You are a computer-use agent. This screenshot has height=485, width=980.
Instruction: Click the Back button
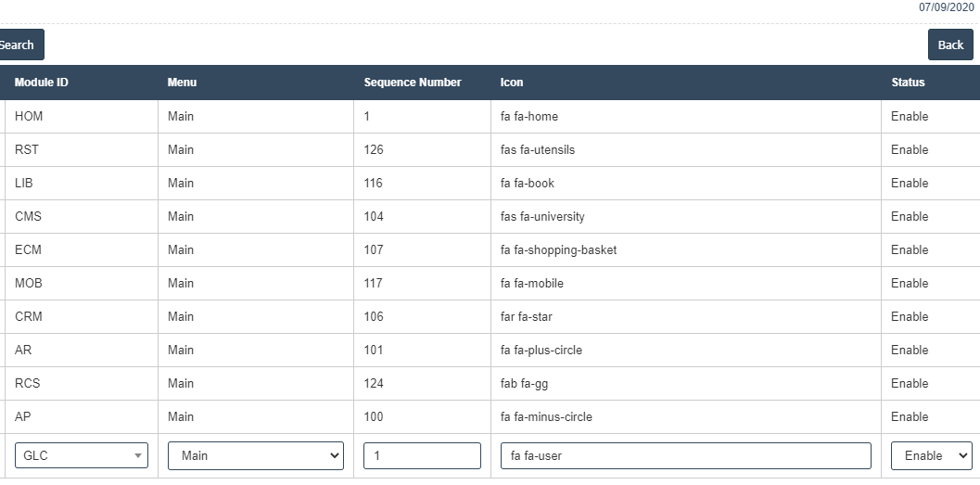tap(950, 45)
